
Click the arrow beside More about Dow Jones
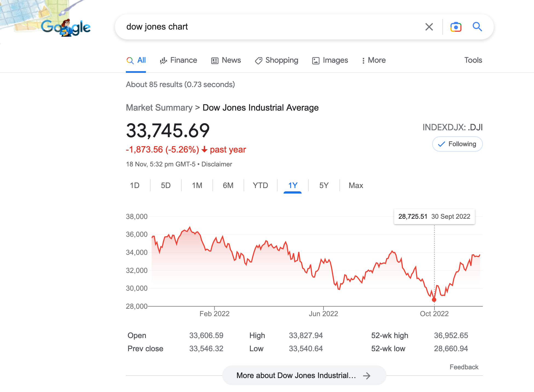366,376
